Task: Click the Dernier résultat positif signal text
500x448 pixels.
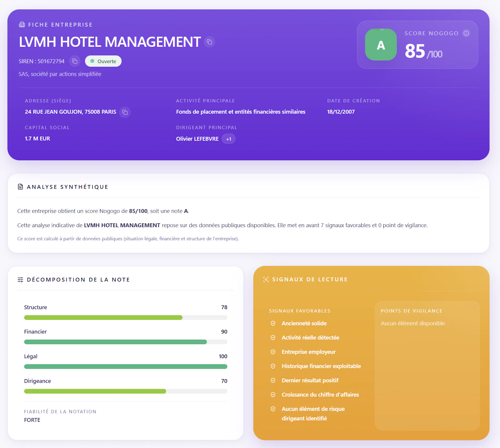Action: 310,381
